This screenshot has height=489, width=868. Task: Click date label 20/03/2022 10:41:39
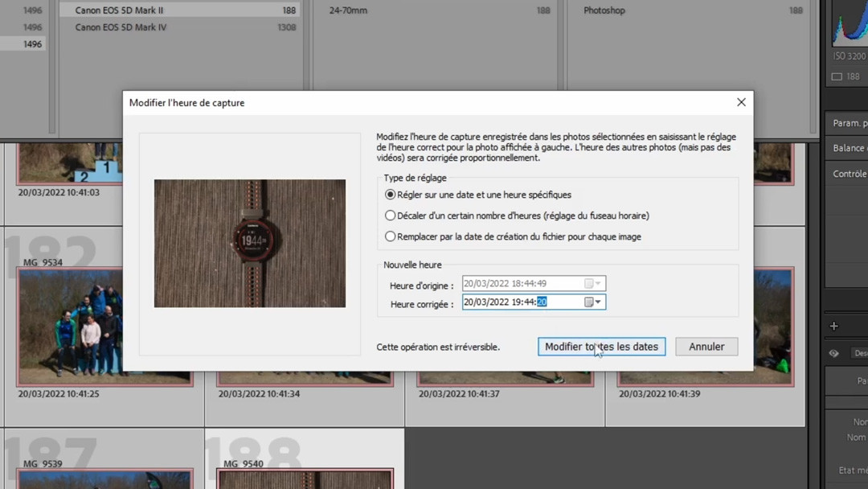coord(659,394)
